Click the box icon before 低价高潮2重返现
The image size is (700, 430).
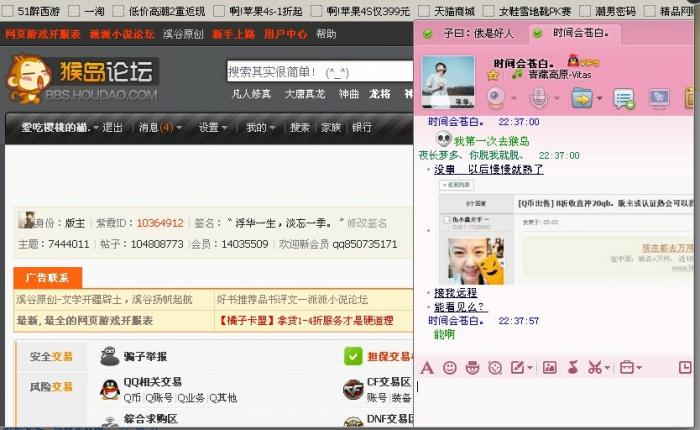pyautogui.click(x=118, y=11)
